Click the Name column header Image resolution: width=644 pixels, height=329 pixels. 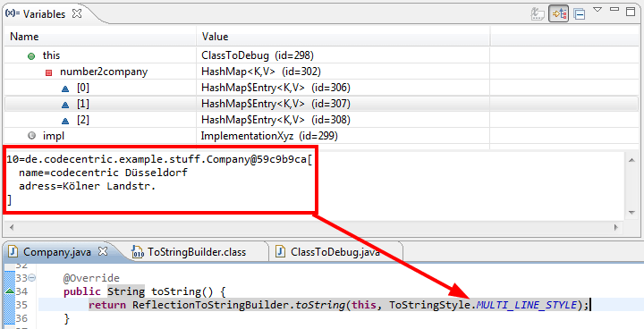(x=100, y=37)
